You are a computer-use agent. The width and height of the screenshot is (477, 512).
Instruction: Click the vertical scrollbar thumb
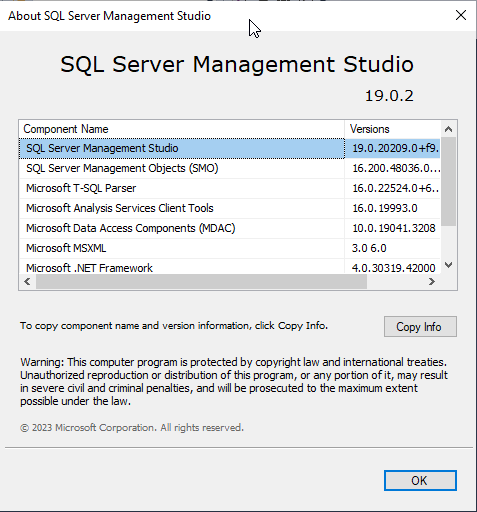pyautogui.click(x=449, y=182)
